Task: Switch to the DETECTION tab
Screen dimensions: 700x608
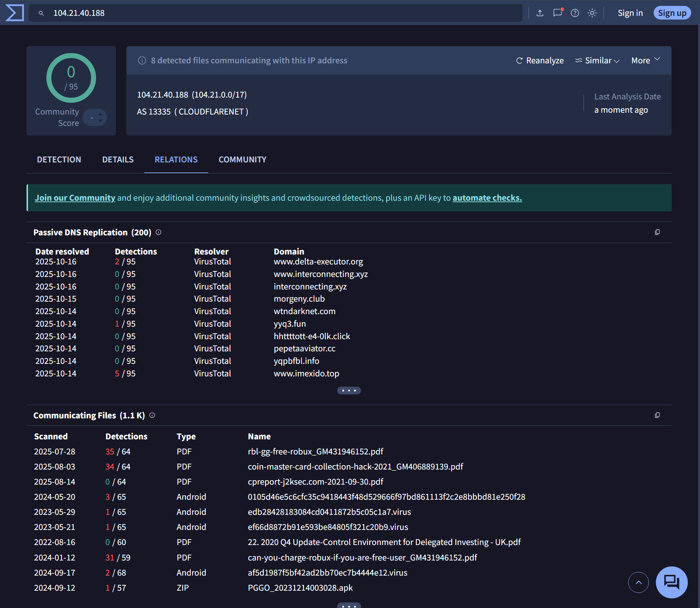Action: click(59, 159)
